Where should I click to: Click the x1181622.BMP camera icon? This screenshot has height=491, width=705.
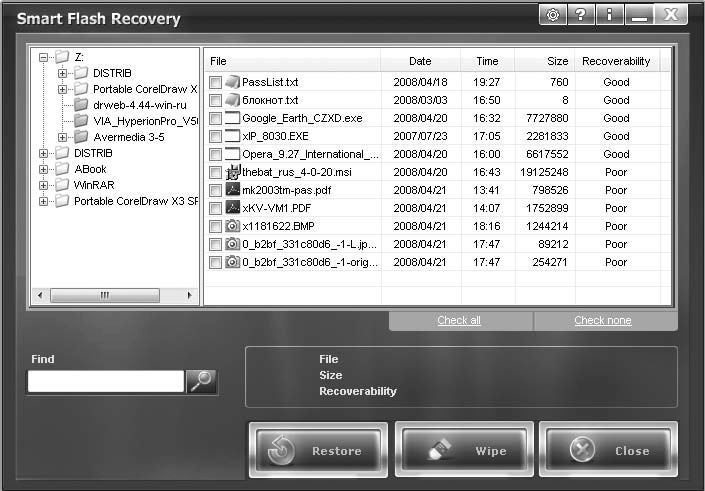coord(232,226)
